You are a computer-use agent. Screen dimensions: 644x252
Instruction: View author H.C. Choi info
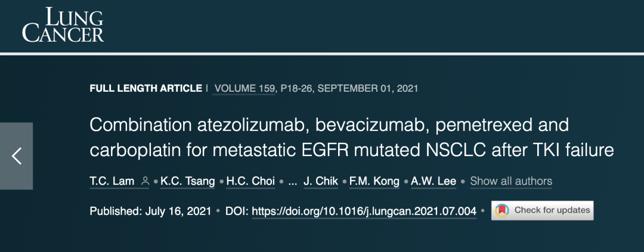249,181
